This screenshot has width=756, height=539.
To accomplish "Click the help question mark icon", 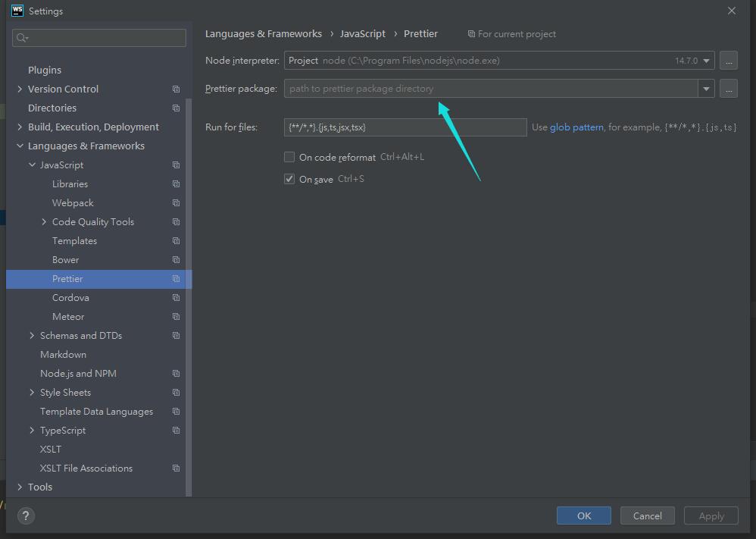I will point(26,516).
